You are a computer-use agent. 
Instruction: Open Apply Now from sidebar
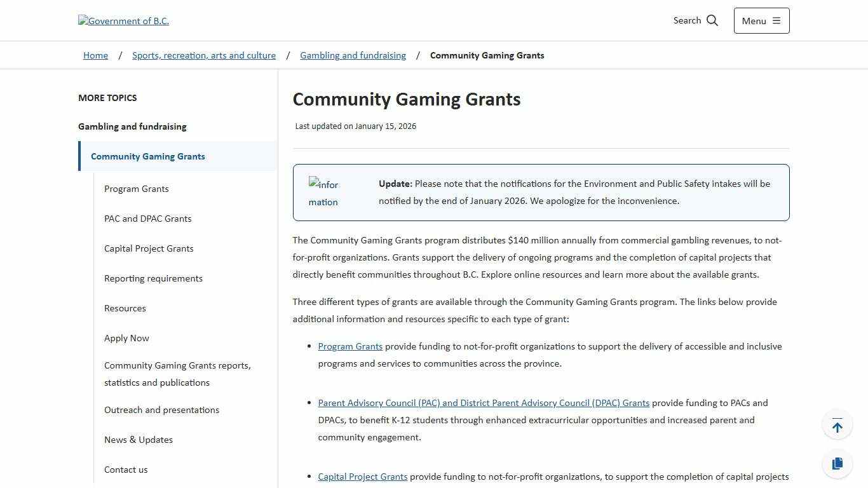(126, 338)
